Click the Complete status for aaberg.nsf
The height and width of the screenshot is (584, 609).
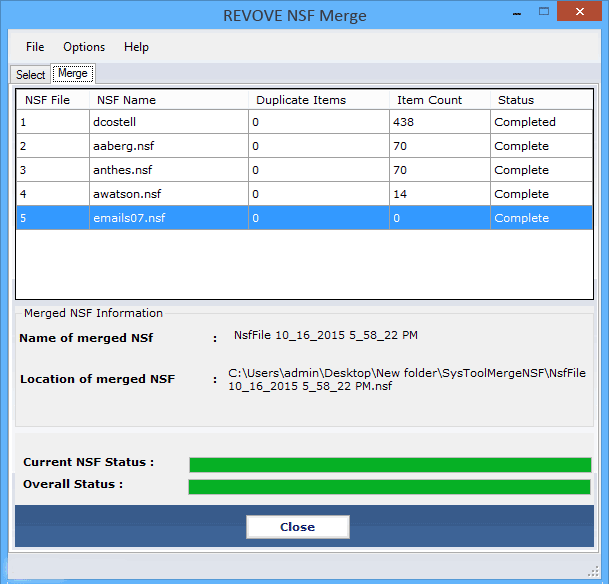pyautogui.click(x=541, y=146)
